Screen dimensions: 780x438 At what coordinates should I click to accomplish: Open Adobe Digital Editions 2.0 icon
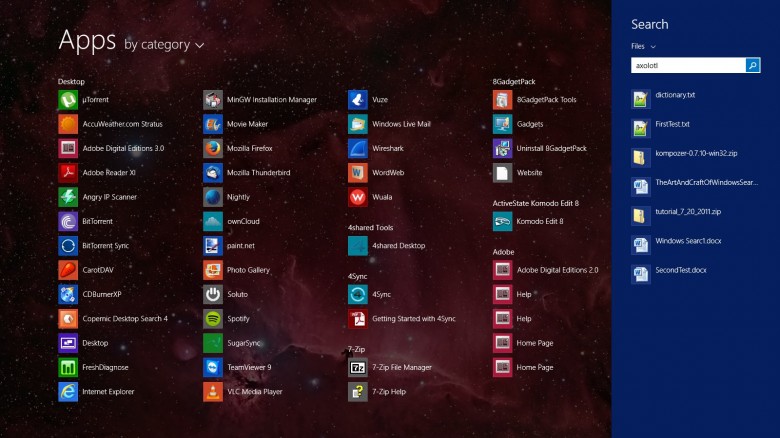pyautogui.click(x=502, y=270)
